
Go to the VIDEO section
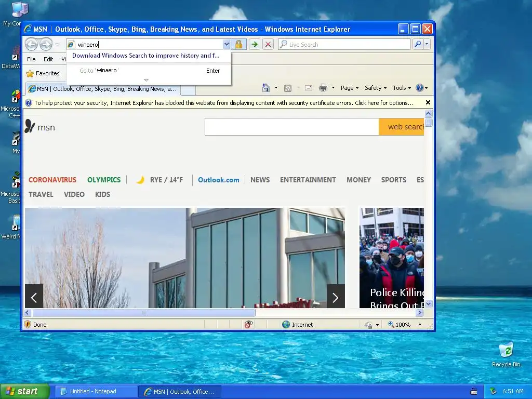(74, 194)
